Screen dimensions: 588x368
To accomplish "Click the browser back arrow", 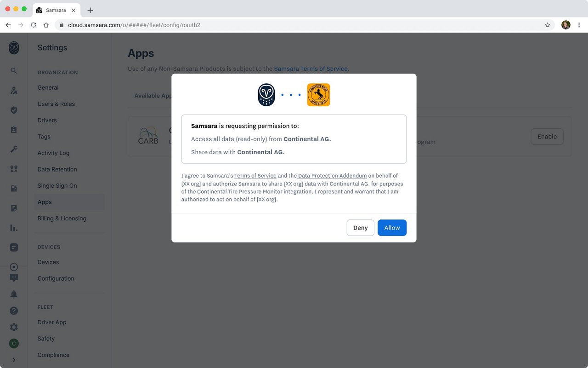I will pyautogui.click(x=8, y=25).
